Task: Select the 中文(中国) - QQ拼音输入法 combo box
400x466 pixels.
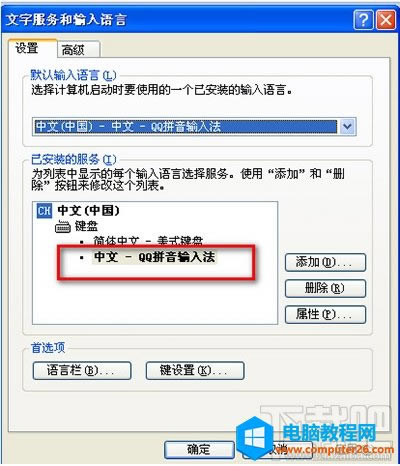Action: tap(194, 127)
